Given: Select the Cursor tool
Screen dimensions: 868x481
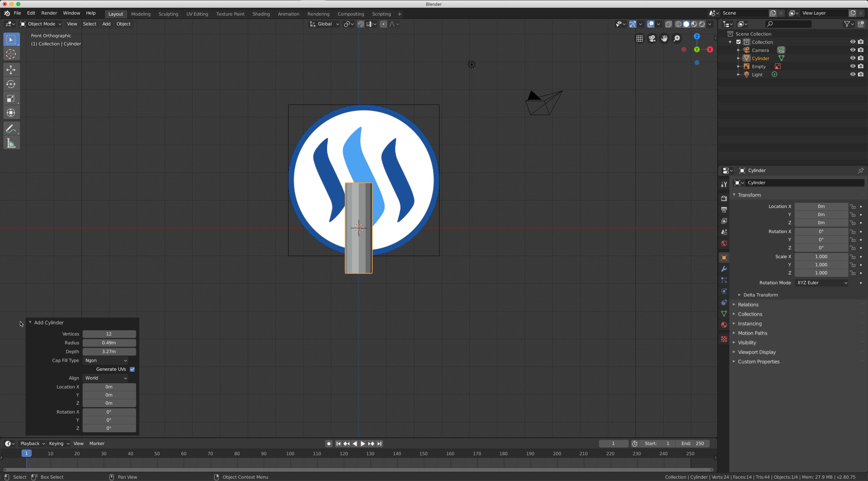Looking at the screenshot, I should [11, 54].
